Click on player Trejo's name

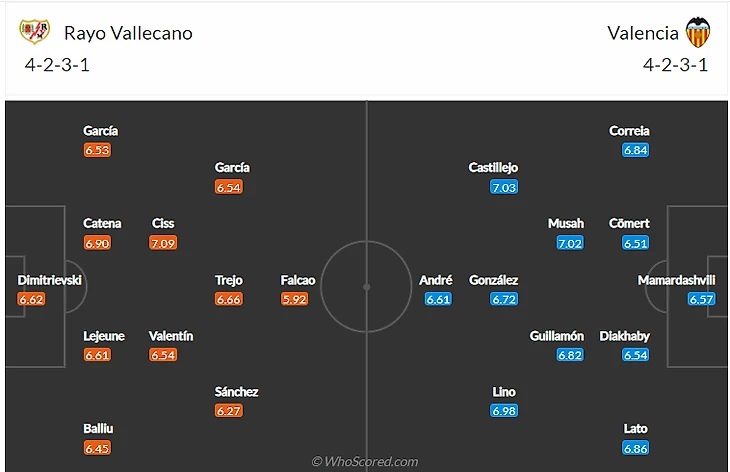229,281
